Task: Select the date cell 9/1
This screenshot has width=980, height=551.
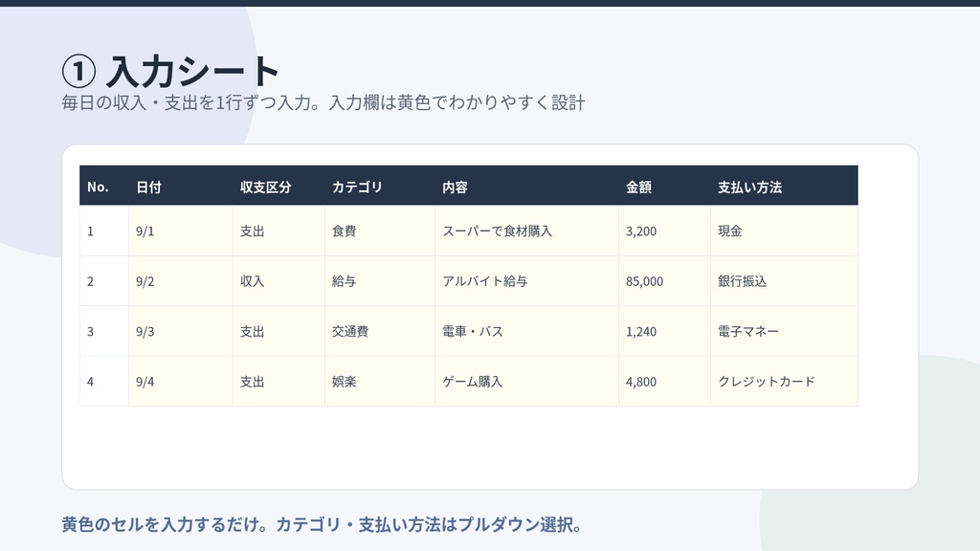Action: coord(181,231)
